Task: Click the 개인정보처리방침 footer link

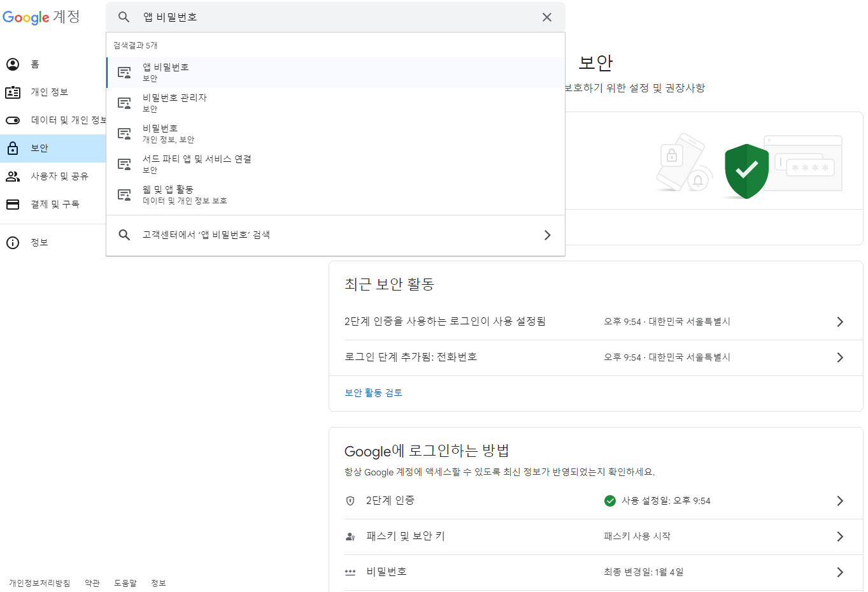Action: click(x=39, y=583)
